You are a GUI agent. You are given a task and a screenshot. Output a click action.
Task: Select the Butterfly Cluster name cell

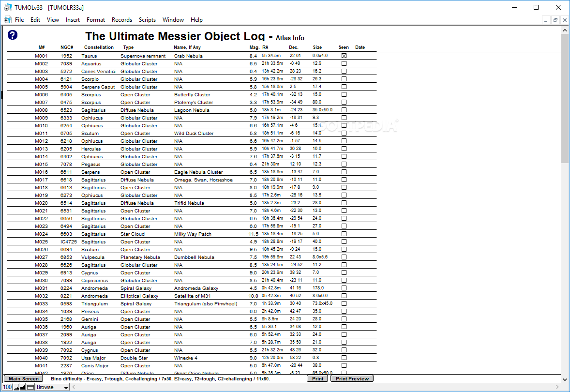coord(192,94)
